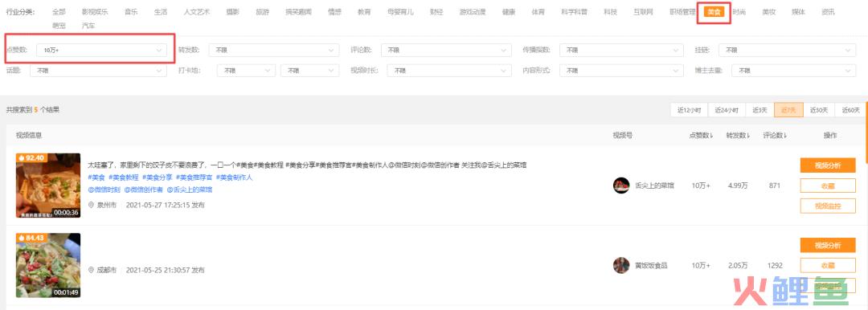Viewport: 868px width, 310px height.
Task: Select the 汽车 industry category
Action: [88, 26]
